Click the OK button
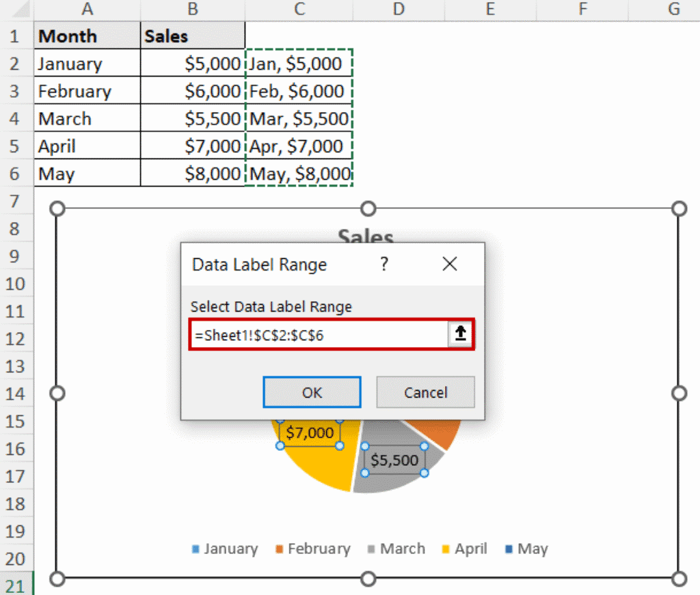This screenshot has height=595, width=700. pyautogui.click(x=312, y=392)
